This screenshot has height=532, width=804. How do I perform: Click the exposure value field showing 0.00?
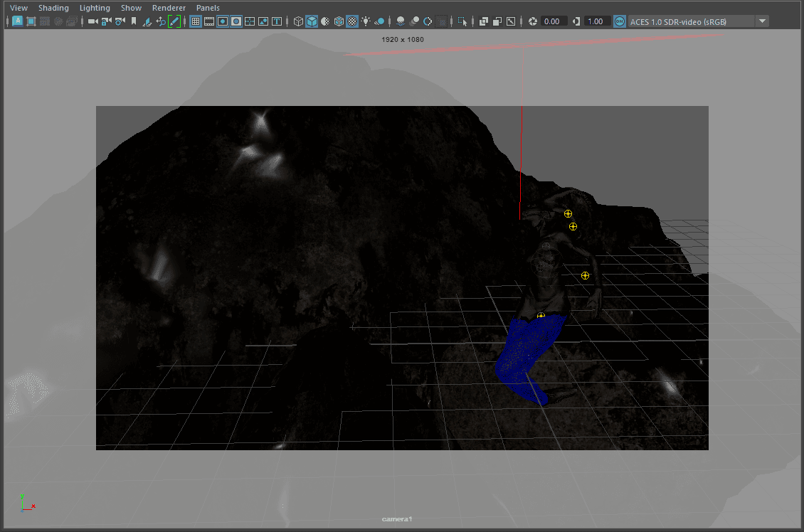[554, 21]
